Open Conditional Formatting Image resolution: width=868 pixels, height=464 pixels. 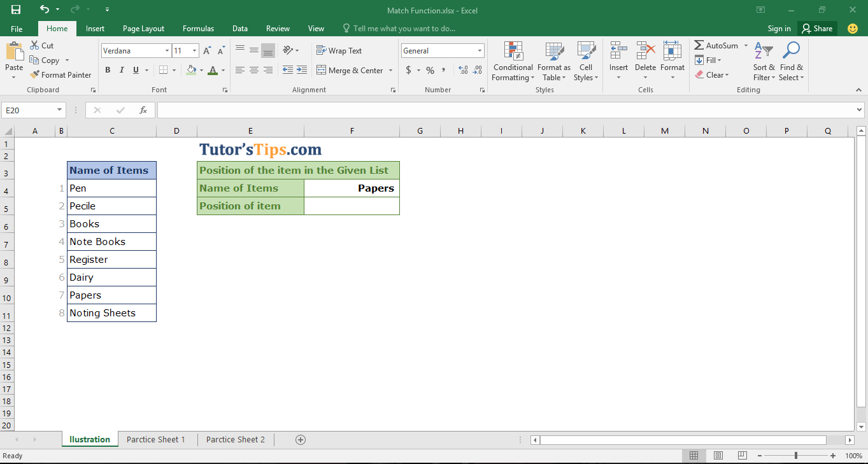pyautogui.click(x=513, y=62)
